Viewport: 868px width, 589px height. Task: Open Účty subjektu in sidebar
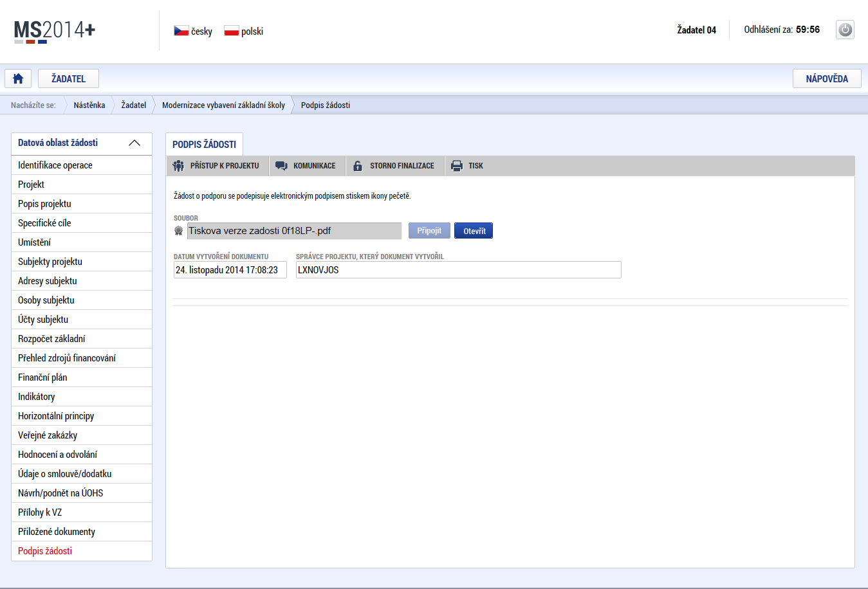(x=82, y=320)
